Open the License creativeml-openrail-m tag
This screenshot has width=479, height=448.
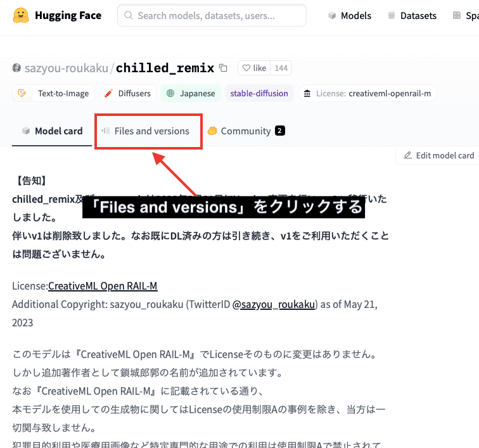click(367, 93)
